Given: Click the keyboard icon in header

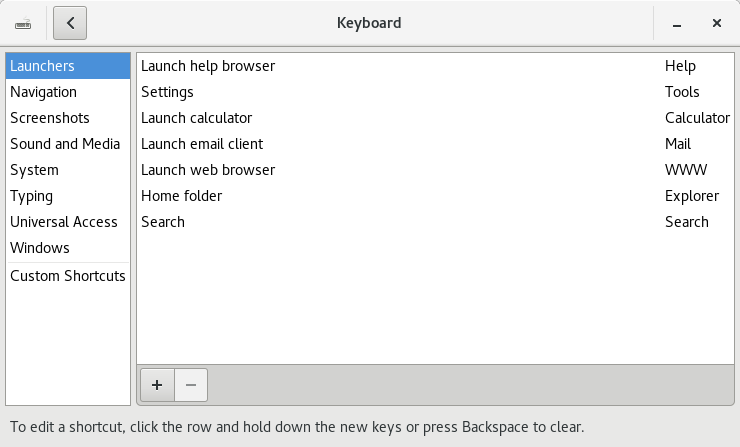Looking at the screenshot, I should point(23,22).
